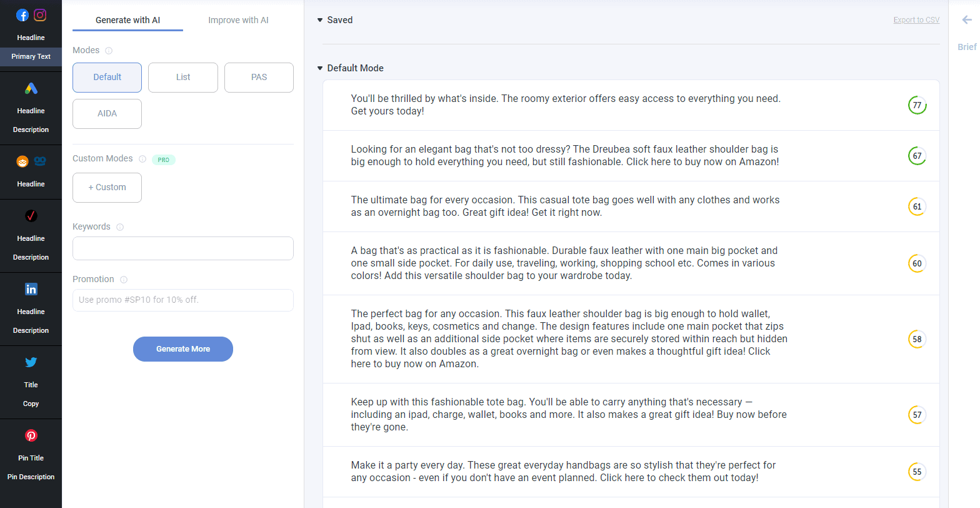This screenshot has width=980, height=508.
Task: Click the Facebook icon
Action: point(22,15)
